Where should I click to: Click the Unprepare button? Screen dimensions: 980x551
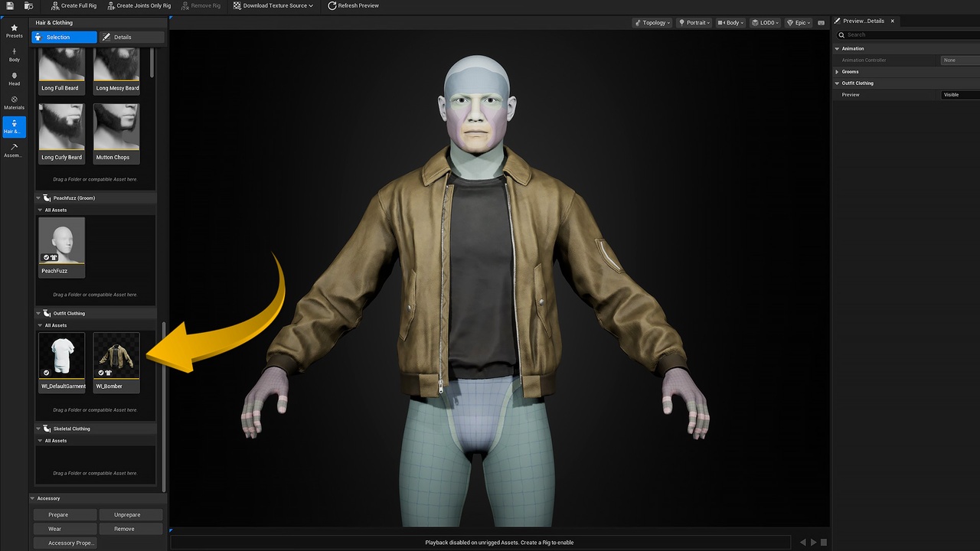pos(131,515)
